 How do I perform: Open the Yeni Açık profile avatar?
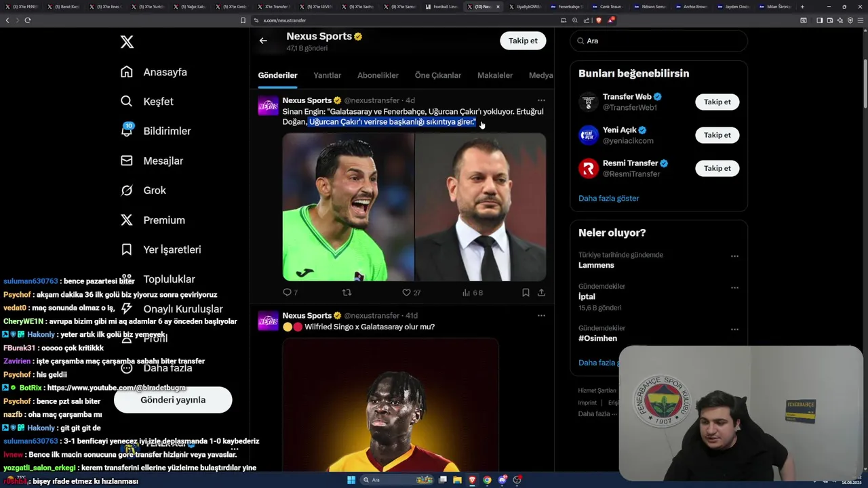point(589,135)
